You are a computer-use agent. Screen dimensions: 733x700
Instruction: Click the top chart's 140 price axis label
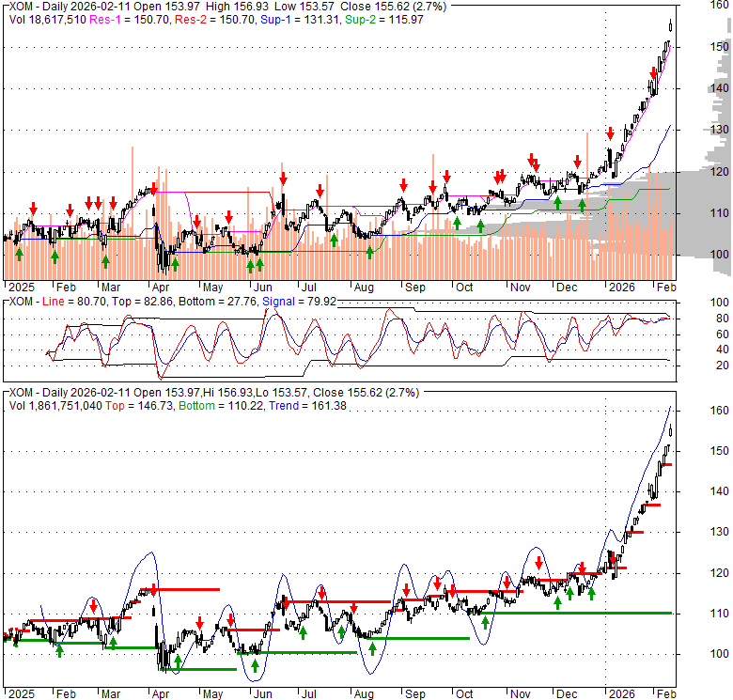(720, 87)
